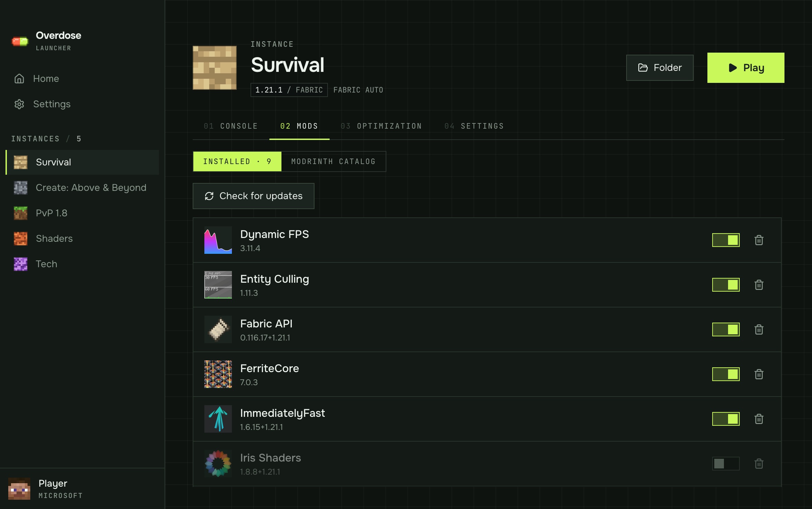Select the Tech instance
The width and height of the screenshot is (812, 509).
coord(83,264)
